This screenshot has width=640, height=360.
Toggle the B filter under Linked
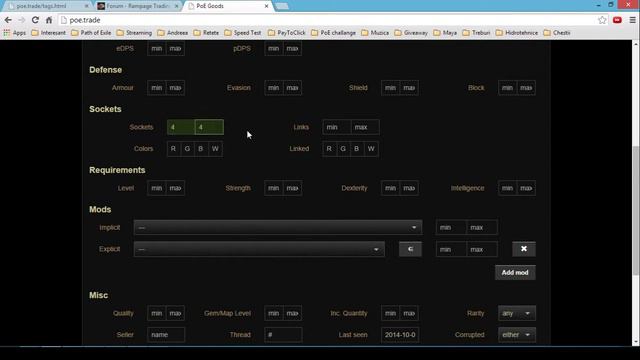pyautogui.click(x=357, y=149)
